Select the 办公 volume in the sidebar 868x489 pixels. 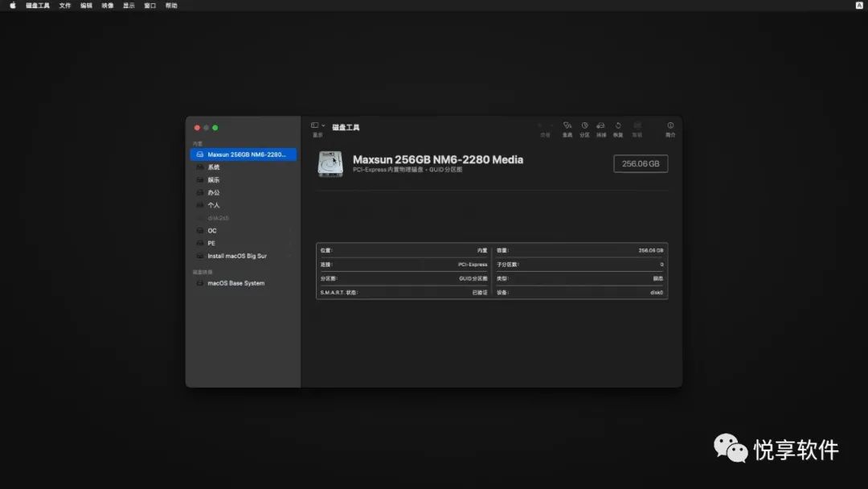click(243, 193)
